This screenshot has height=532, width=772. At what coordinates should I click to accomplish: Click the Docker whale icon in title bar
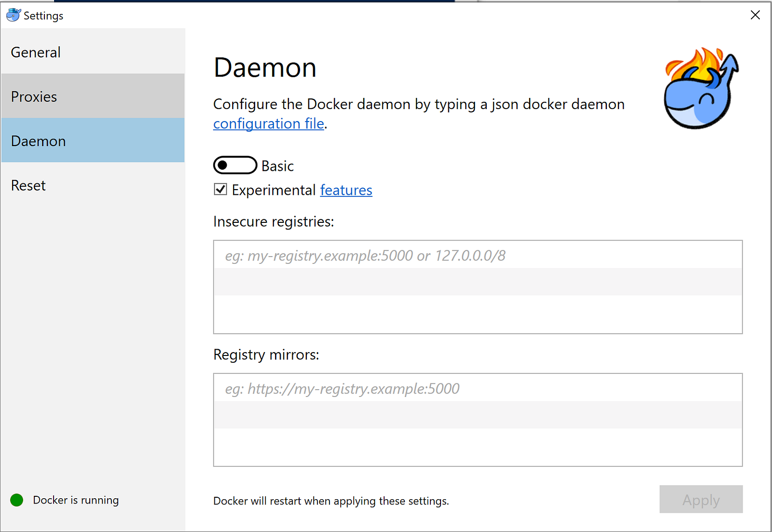pos(14,15)
